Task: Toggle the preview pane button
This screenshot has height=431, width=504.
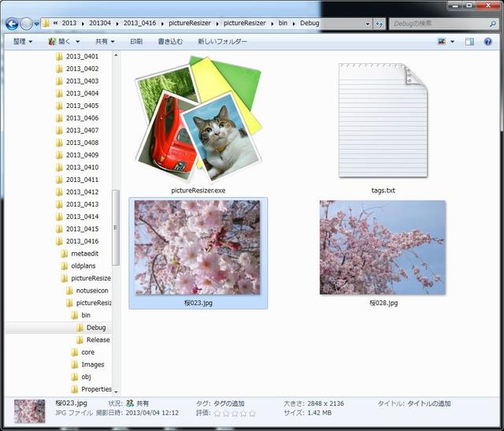Action: pos(470,41)
